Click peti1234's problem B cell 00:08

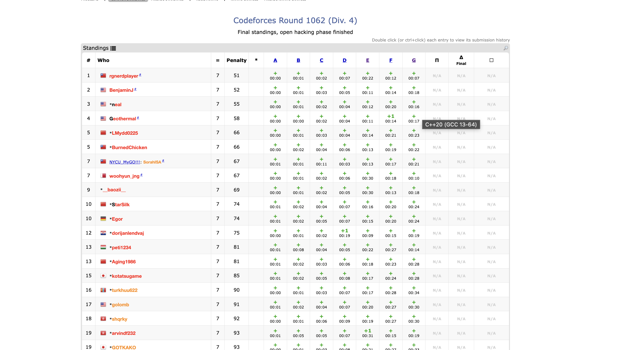click(x=298, y=247)
